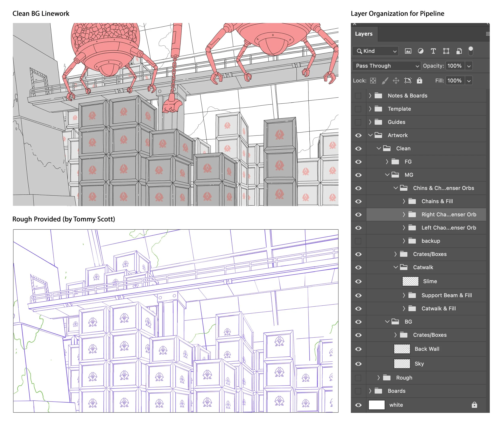The image size is (504, 434).
Task: Click the lock image pixels brush icon
Action: 385,80
